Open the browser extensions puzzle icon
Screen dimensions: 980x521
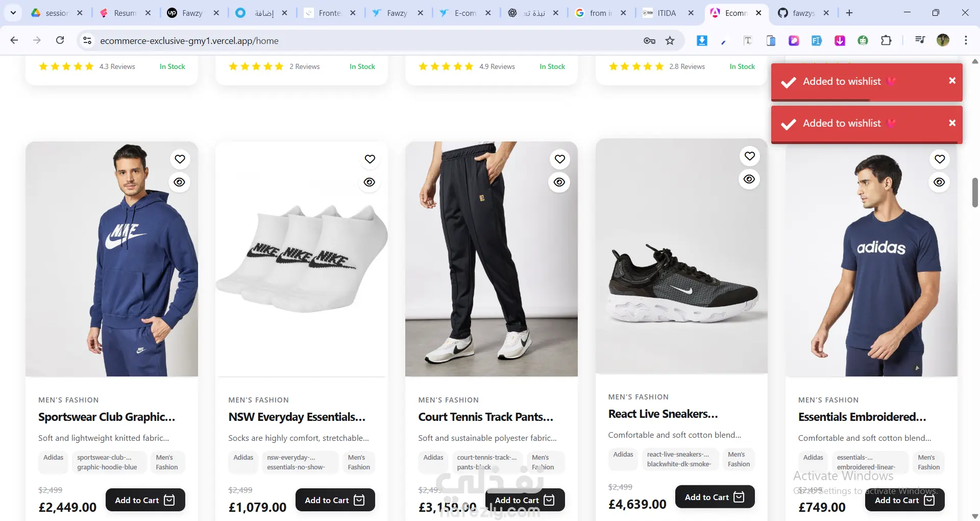pyautogui.click(x=886, y=40)
